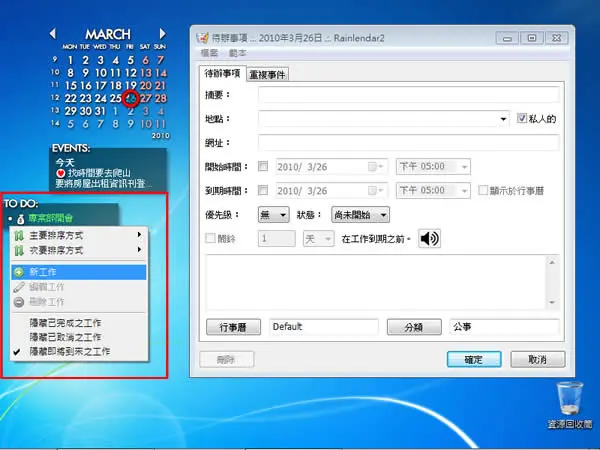Viewport: 600px width, 450px height.
Task: Enable the 開始時間 checkbox
Action: 263,166
